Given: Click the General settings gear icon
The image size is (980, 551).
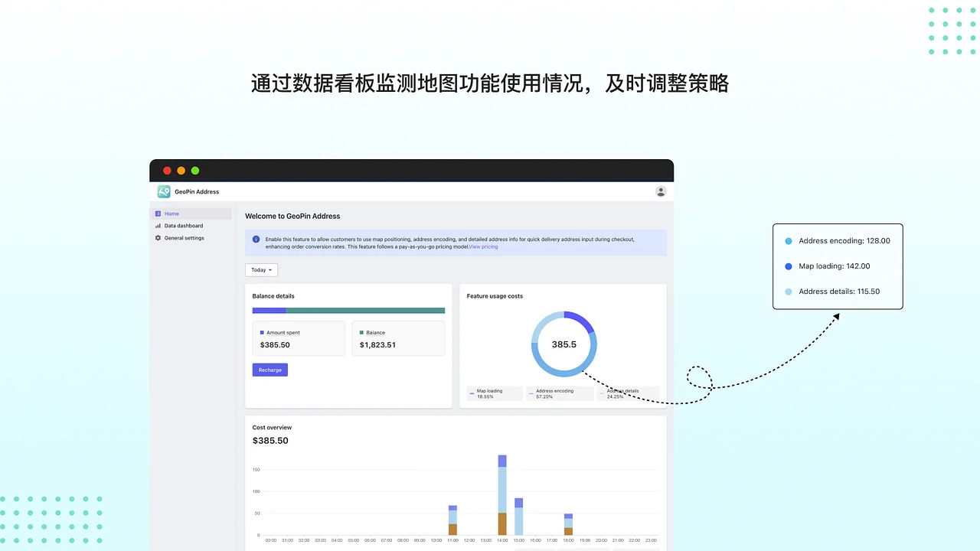Looking at the screenshot, I should click(158, 238).
